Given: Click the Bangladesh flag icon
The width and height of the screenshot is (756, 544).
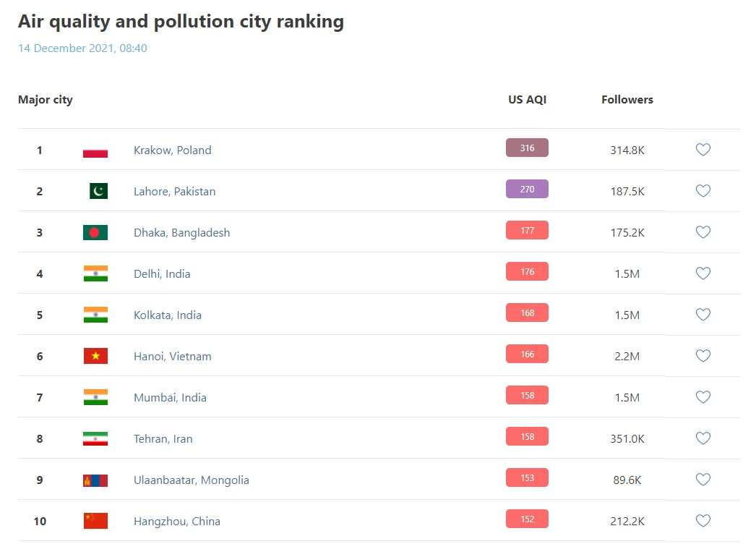Looking at the screenshot, I should [95, 232].
